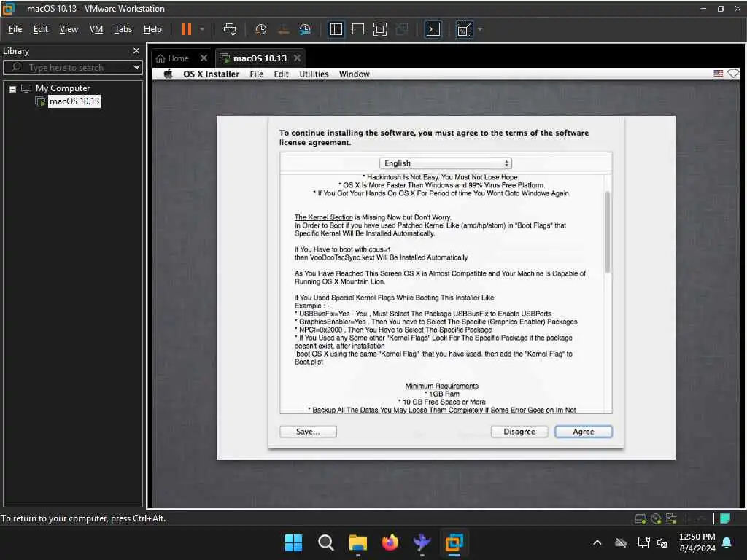Image resolution: width=747 pixels, height=560 pixels.
Task: Switch to Unity mode icon
Action: pos(402,29)
